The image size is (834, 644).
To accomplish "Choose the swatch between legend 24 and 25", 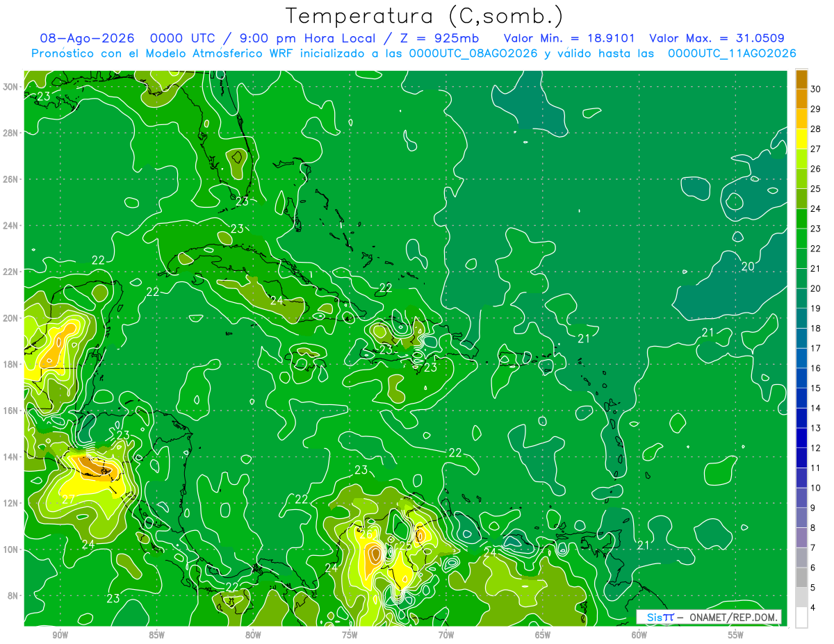I will click(x=801, y=199).
